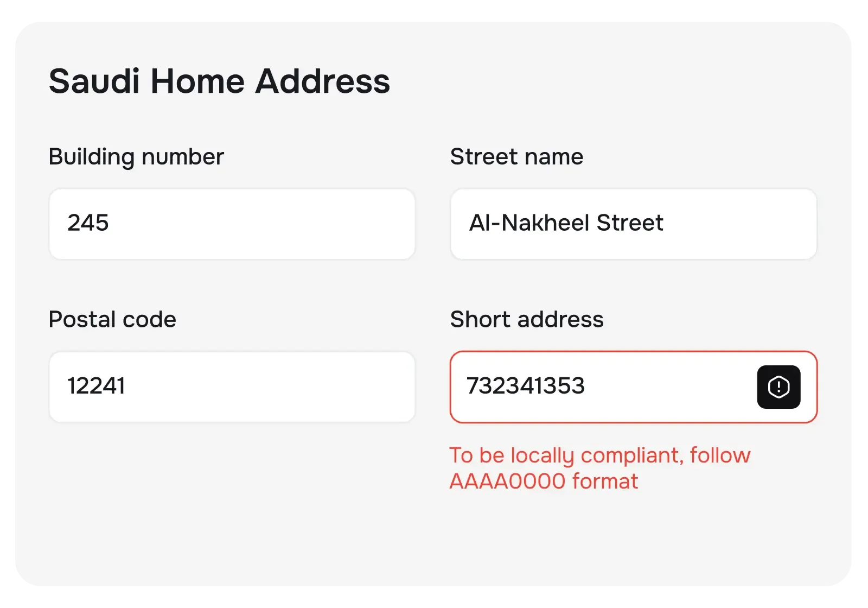This screenshot has height=608, width=868.
Task: Select the Street name field showing Al-Nakheel Street
Action: [x=633, y=224]
